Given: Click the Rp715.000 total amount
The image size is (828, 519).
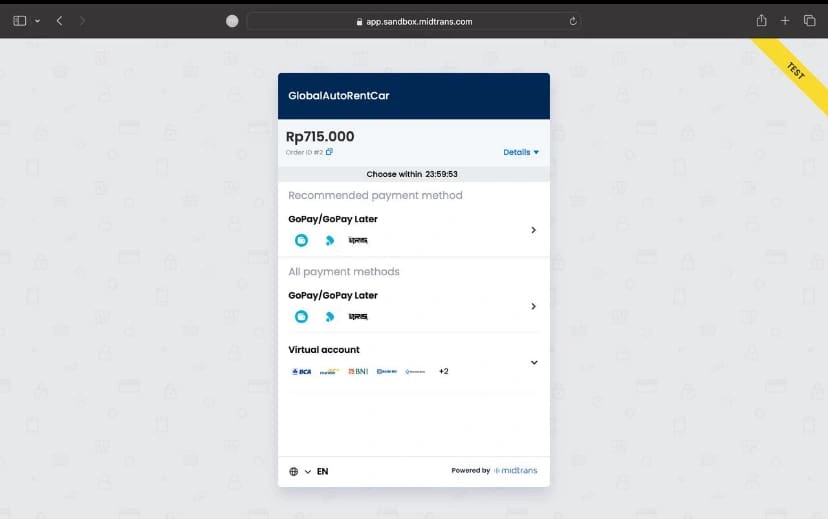Looking at the screenshot, I should click(320, 137).
